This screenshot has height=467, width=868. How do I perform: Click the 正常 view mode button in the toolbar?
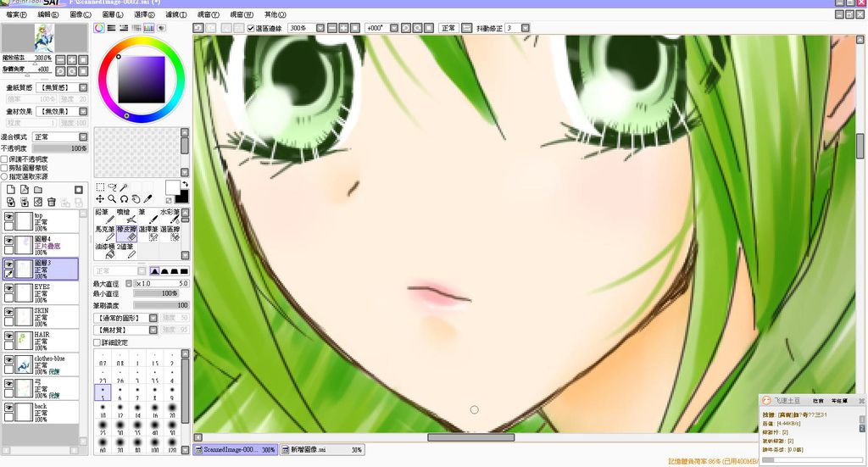coord(448,28)
